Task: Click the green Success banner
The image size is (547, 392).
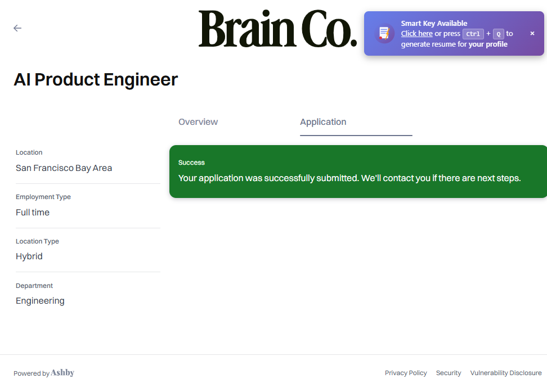Action: coord(358,172)
